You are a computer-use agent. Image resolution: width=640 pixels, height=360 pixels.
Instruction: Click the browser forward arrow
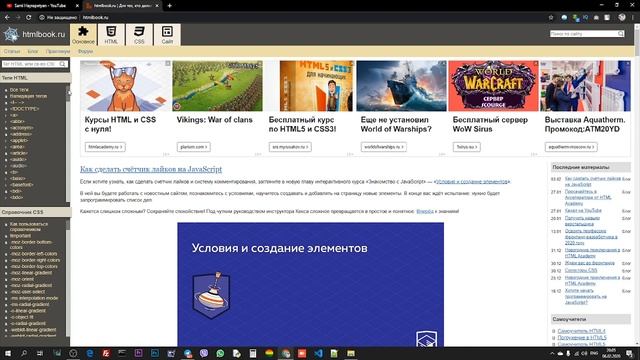[x=18, y=17]
